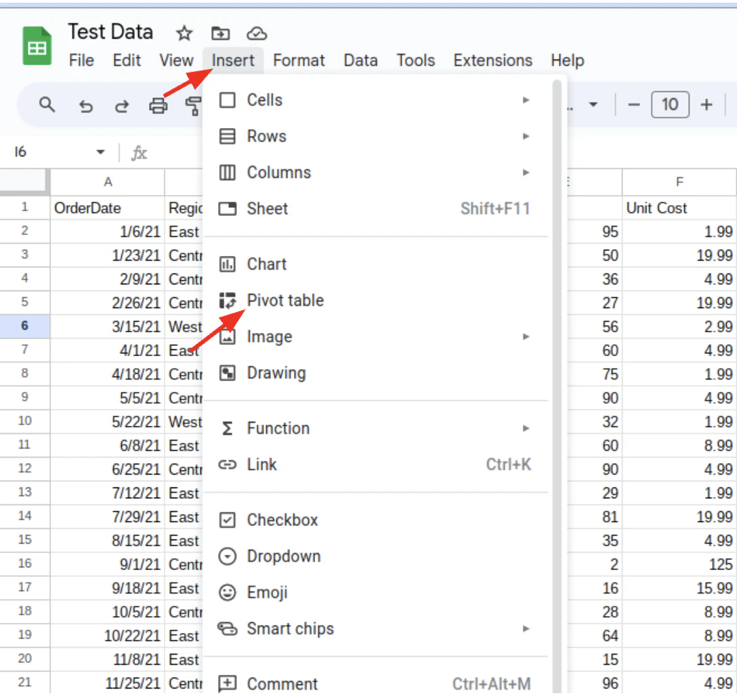Check the cloud save status icon
737x700 pixels.
coord(257,33)
